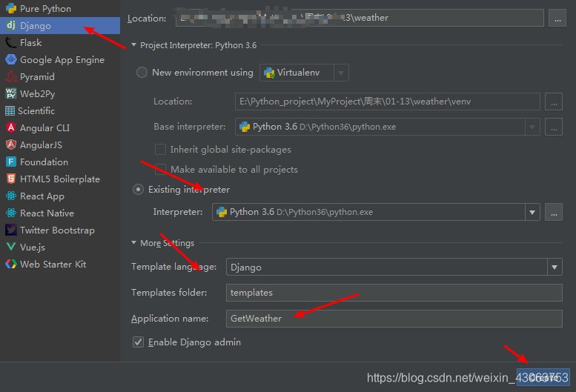Choose Flask project type
Viewport: 576px width, 392px height.
click(60, 42)
